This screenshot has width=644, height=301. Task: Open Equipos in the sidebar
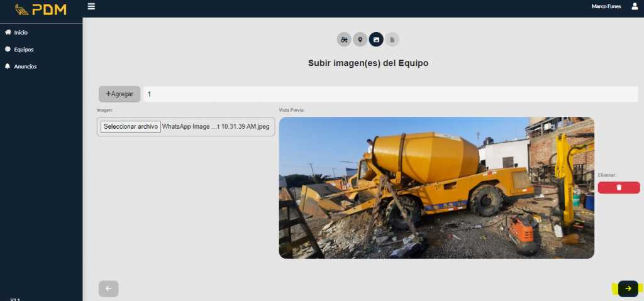[x=23, y=49]
